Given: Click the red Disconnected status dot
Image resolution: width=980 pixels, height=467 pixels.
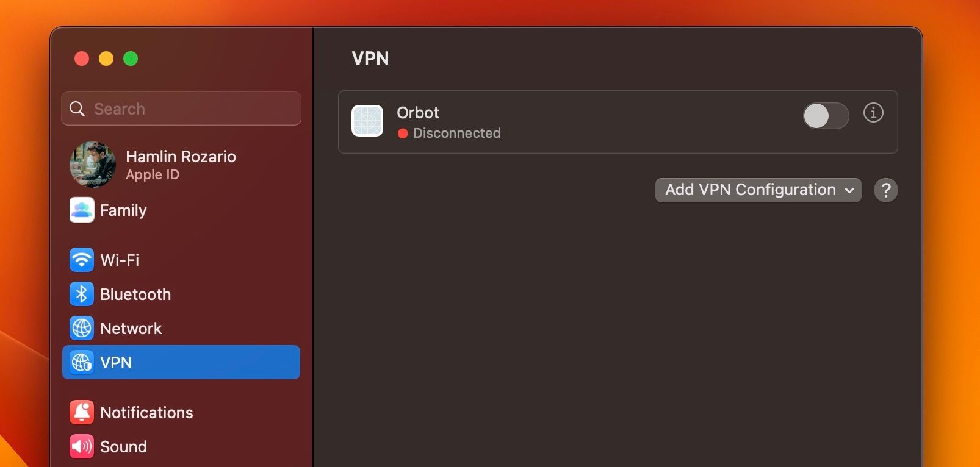Looking at the screenshot, I should pyautogui.click(x=403, y=134).
